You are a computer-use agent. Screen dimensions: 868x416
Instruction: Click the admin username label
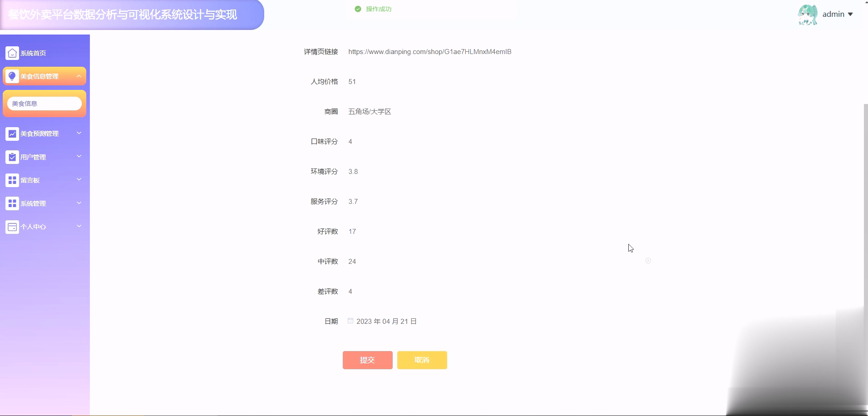point(833,15)
